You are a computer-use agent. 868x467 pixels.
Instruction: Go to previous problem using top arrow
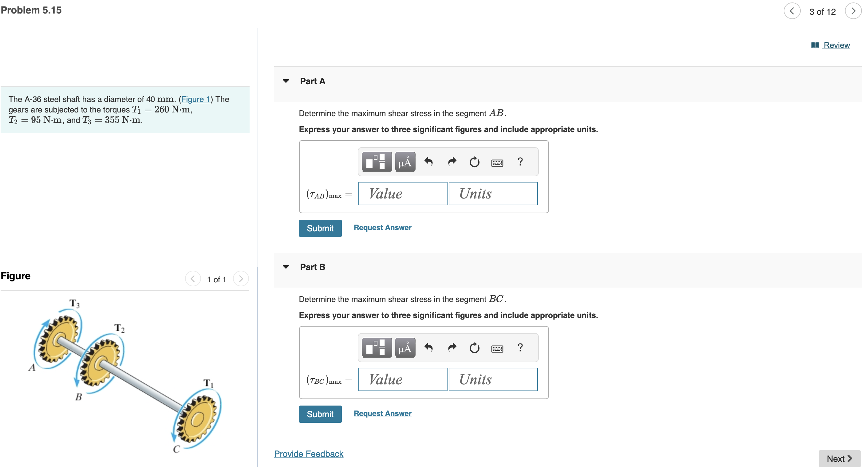pos(792,11)
